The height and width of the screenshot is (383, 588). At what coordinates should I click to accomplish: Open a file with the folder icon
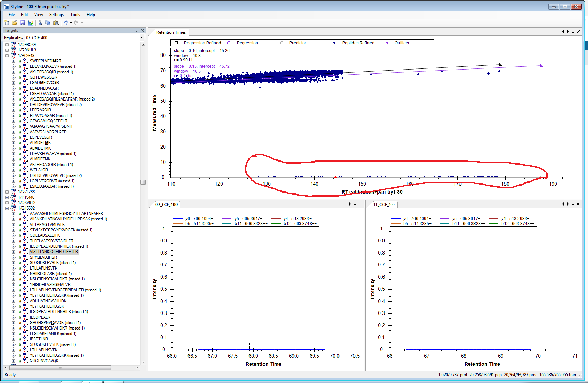tap(14, 23)
